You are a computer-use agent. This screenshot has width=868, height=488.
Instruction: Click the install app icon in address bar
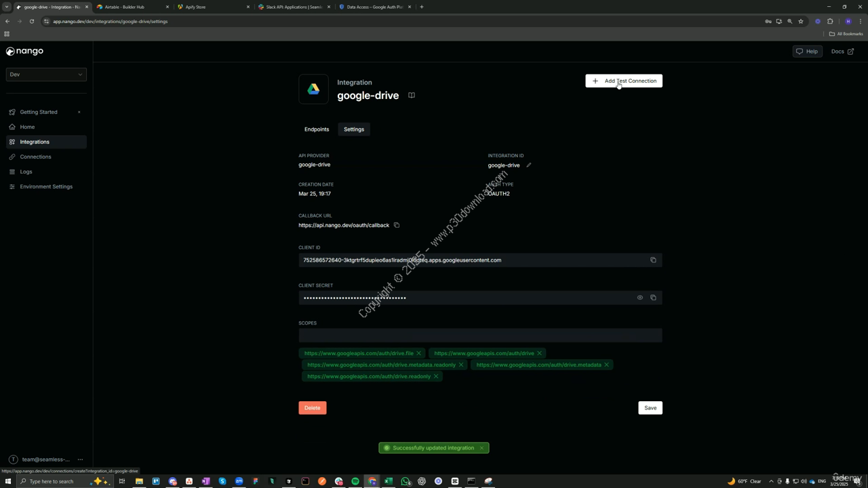coord(779,21)
